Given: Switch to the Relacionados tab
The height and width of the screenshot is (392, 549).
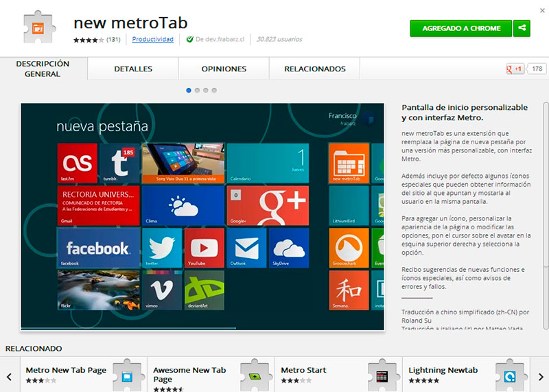Looking at the screenshot, I should 315,69.
